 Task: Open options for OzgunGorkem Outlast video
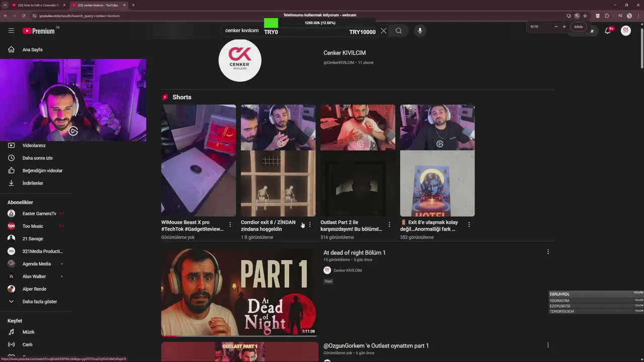pos(548,345)
